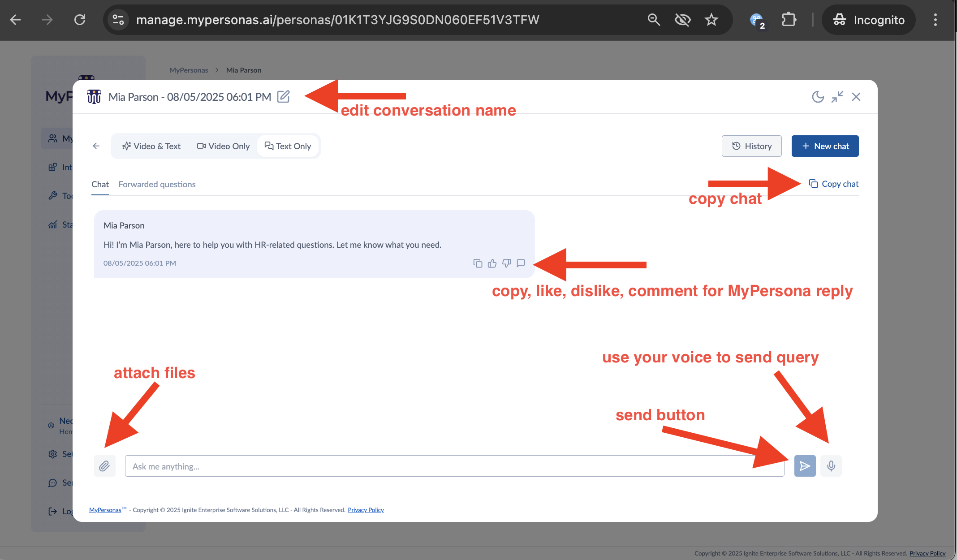Open Privacy Policy link at page bottom
Screen dimensions: 957x560
point(927,553)
